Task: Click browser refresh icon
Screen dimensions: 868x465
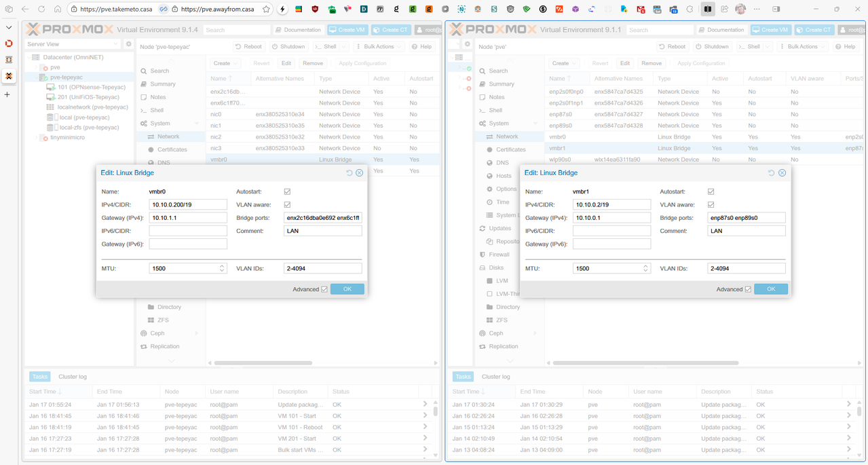Action: point(41,10)
